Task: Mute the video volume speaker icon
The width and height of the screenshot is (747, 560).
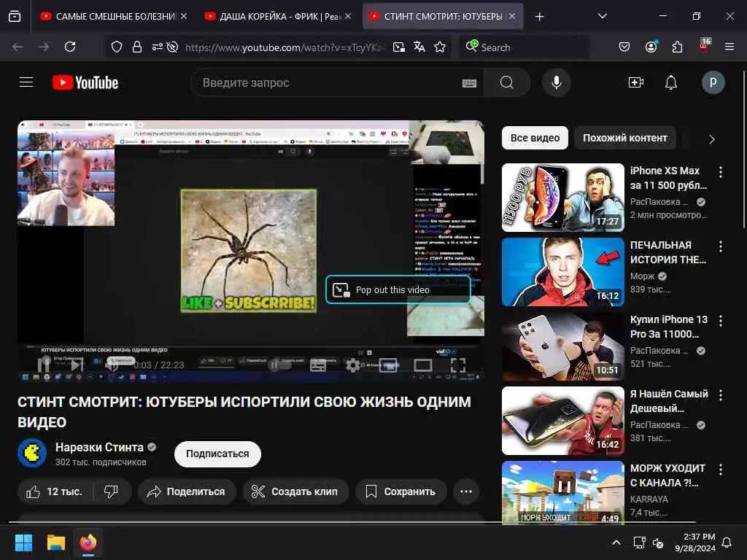Action: click(112, 365)
